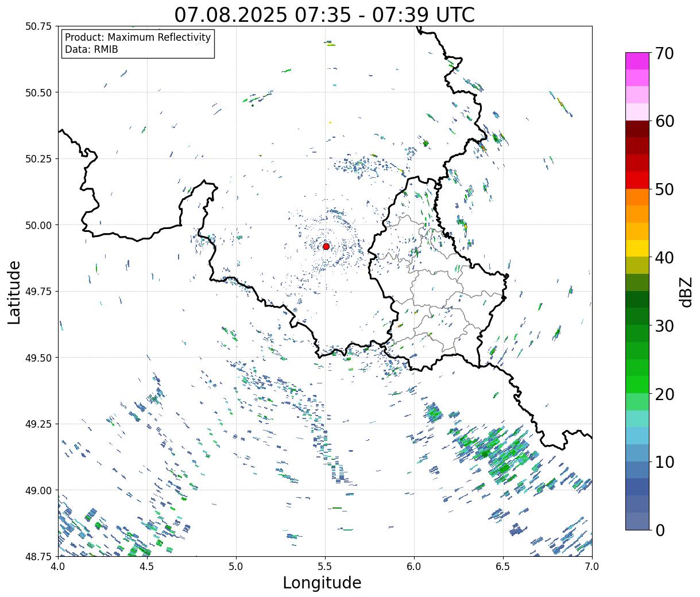The width and height of the screenshot is (700, 597).
Task: Click the colorbar tick label 60
Action: point(664,121)
